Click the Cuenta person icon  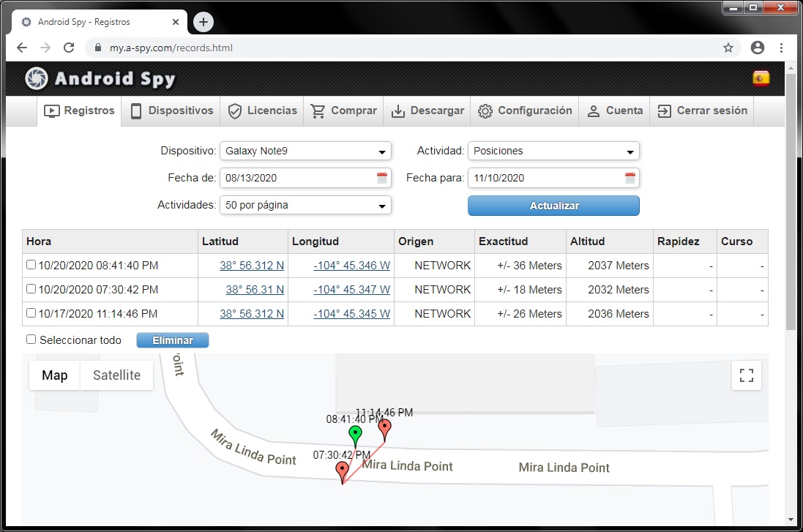[593, 111]
